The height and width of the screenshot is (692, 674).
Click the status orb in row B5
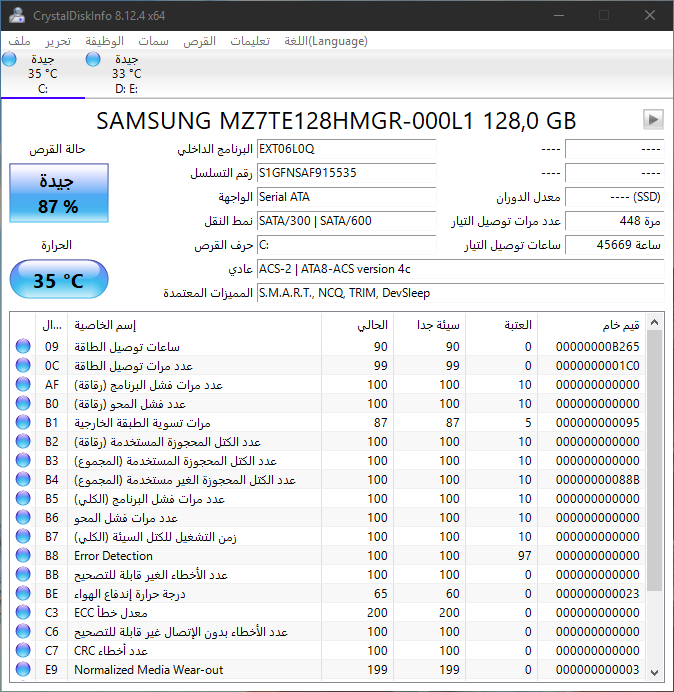[x=23, y=498]
